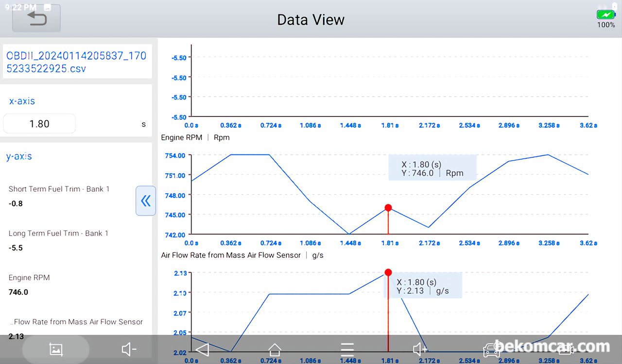Tap the Android back triangle icon
The height and width of the screenshot is (364, 622).
(x=202, y=349)
